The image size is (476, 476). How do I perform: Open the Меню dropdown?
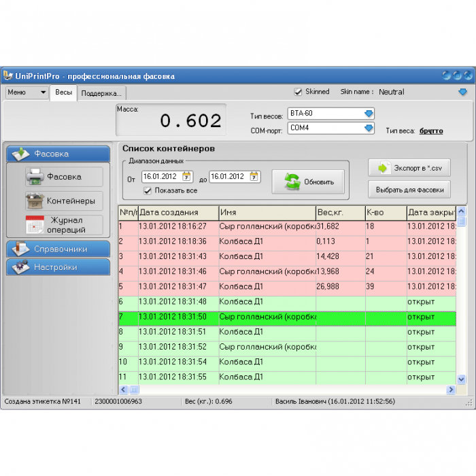[x=27, y=92]
